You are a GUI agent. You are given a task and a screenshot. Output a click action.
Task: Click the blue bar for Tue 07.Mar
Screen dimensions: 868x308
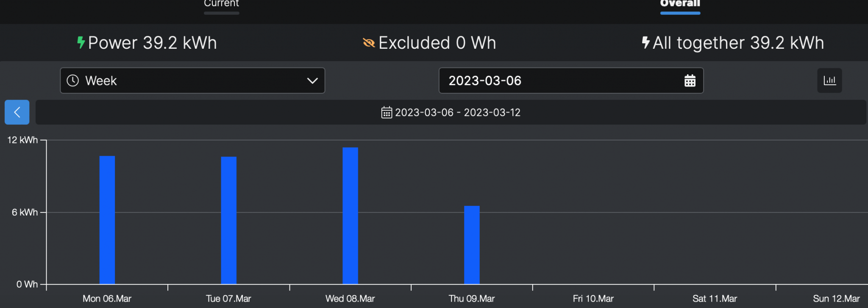tap(229, 220)
